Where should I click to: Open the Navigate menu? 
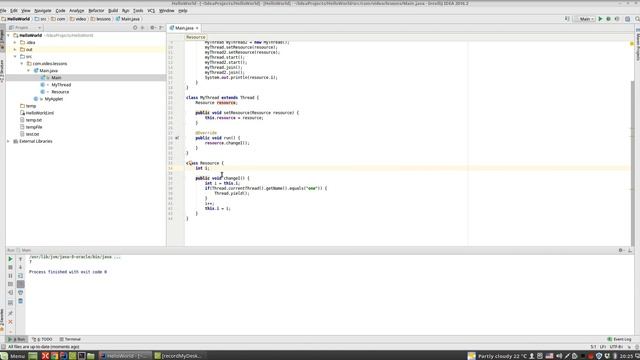(42, 11)
